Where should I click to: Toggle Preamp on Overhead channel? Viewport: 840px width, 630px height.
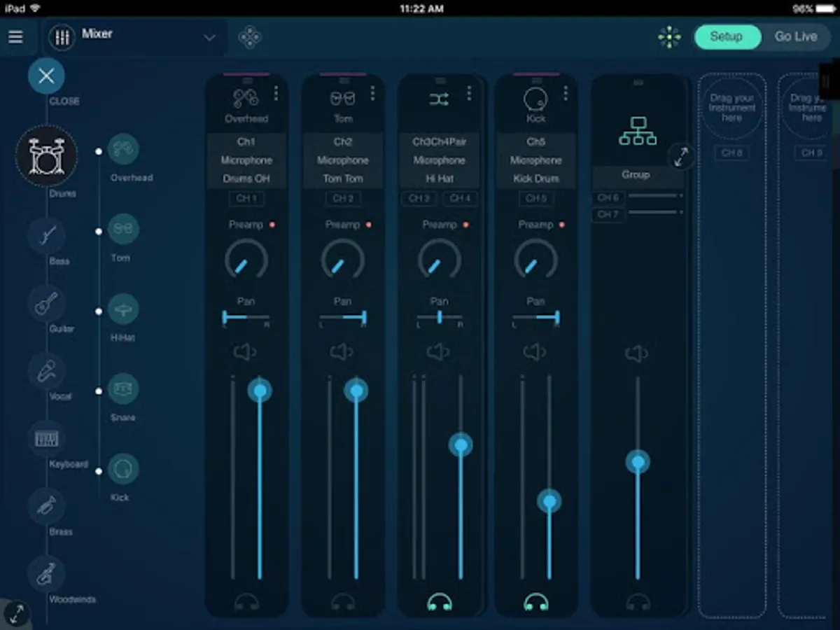272,225
